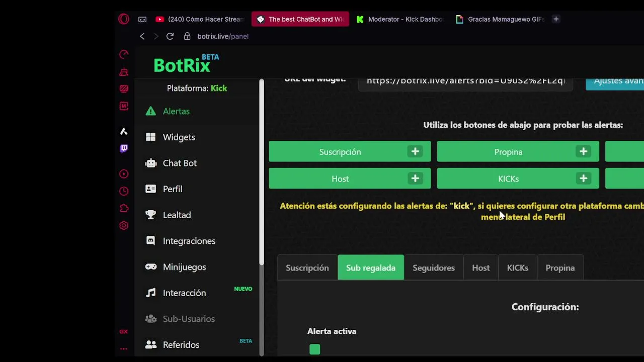Click the Perfil ID card icon
Screen dimensions: 644x362
click(150, 189)
